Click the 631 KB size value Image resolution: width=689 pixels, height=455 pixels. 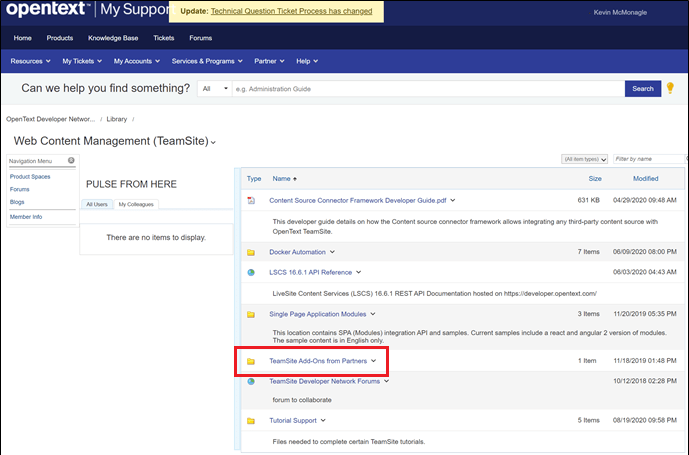tap(588, 200)
